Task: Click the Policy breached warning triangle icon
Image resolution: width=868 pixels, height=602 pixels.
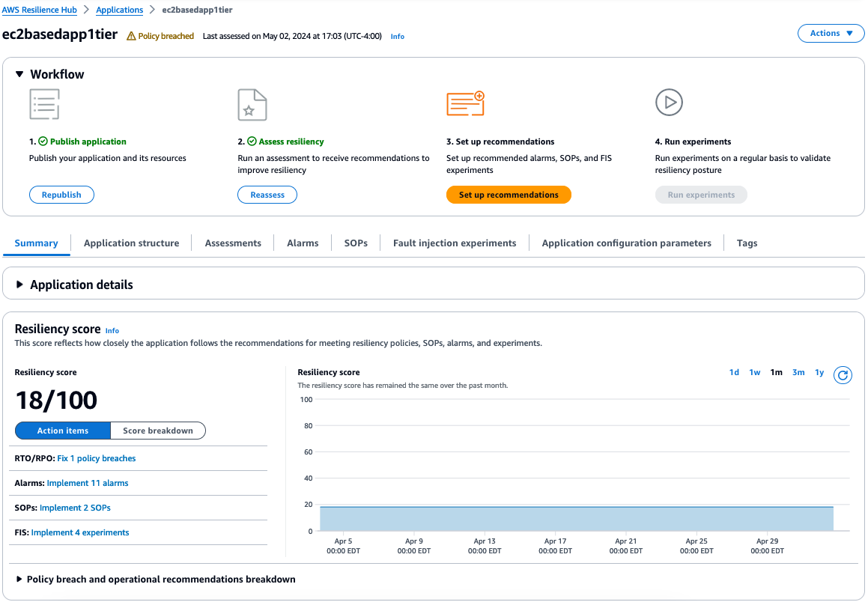Action: [131, 36]
